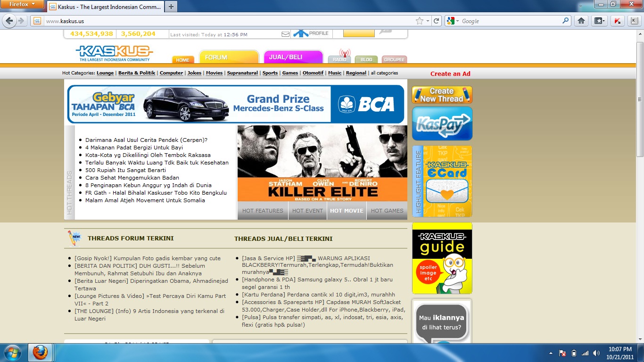Open a new tab with plus icon
The width and height of the screenshot is (644, 362).
(x=171, y=7)
